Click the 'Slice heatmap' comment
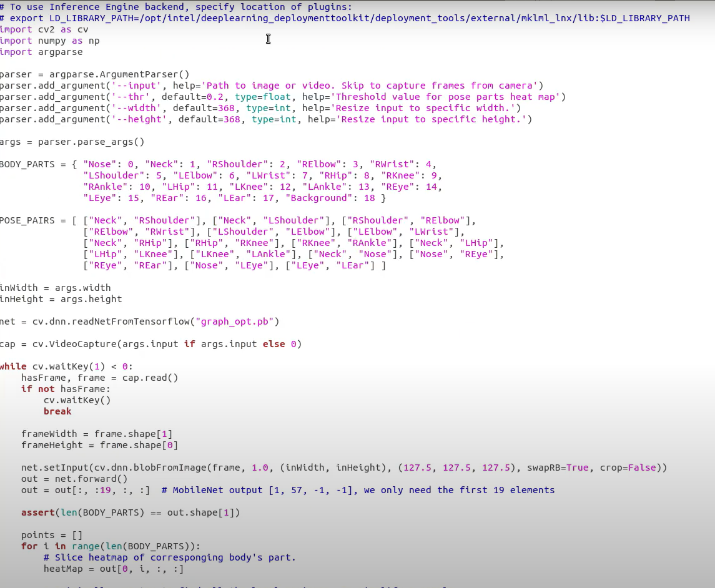This screenshot has width=715, height=588. coord(170,557)
